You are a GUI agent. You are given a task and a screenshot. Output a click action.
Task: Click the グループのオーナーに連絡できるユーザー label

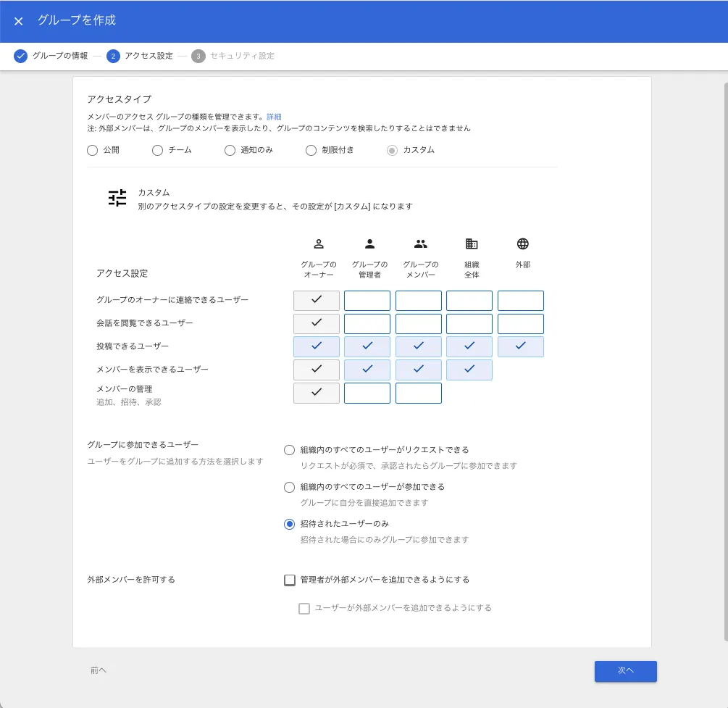click(x=172, y=300)
